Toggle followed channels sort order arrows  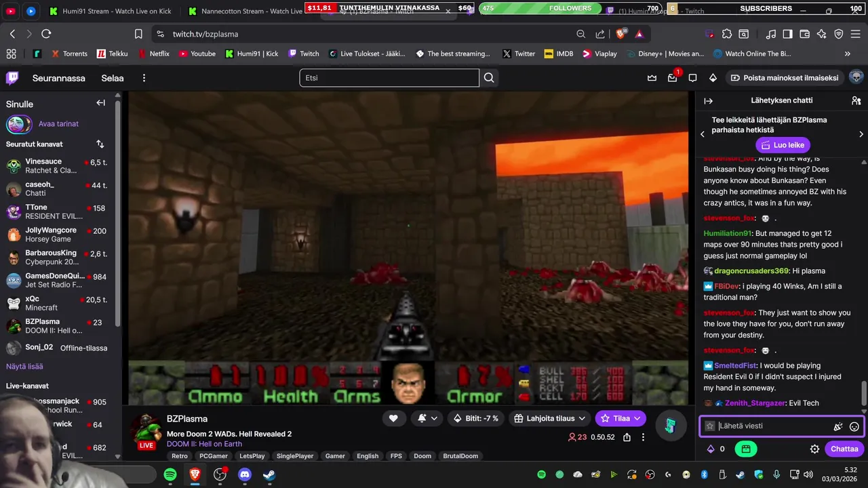pyautogui.click(x=100, y=144)
